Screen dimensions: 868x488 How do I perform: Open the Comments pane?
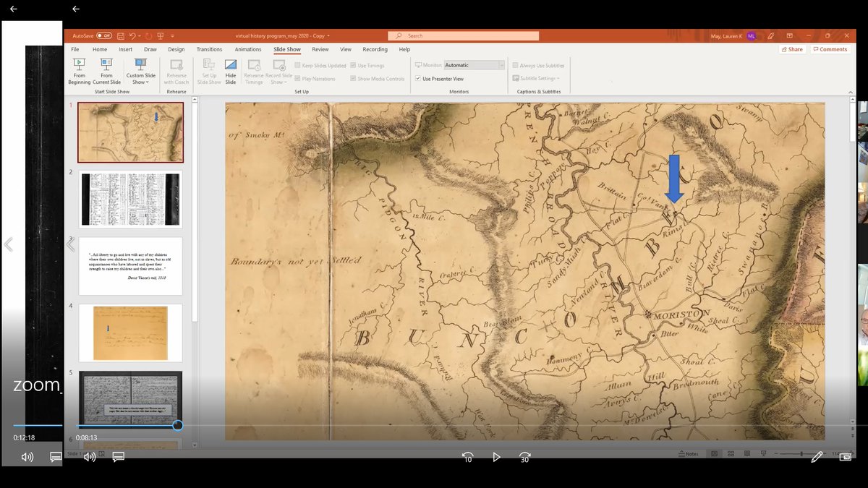pos(830,49)
